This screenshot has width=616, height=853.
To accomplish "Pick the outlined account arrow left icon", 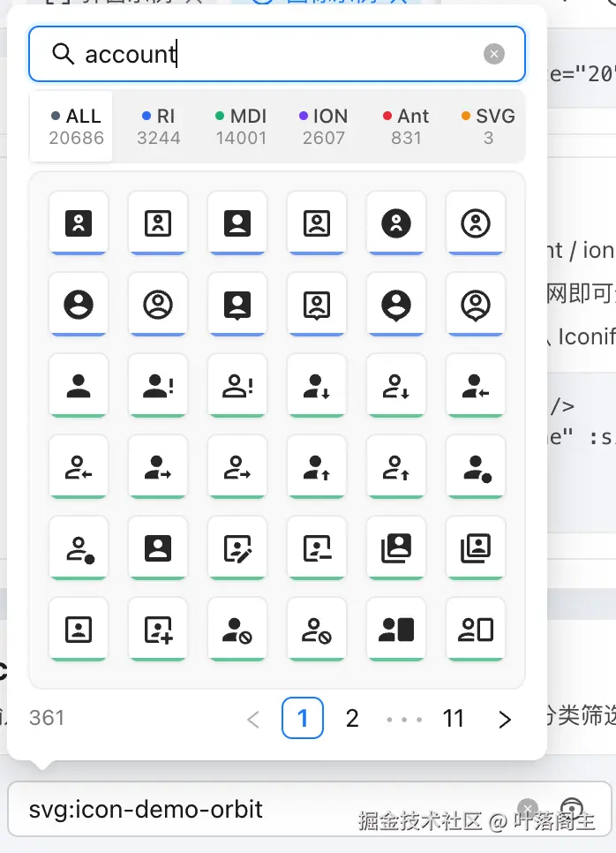I will (x=79, y=467).
